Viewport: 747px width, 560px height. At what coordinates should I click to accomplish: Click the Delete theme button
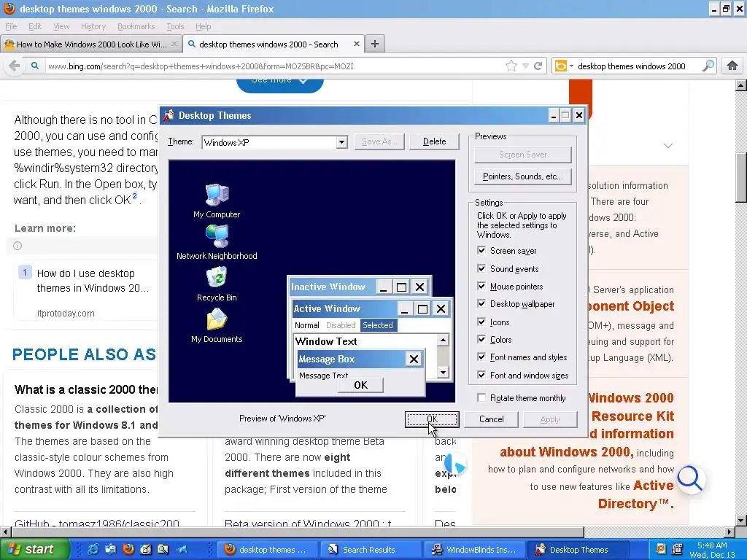coord(435,141)
